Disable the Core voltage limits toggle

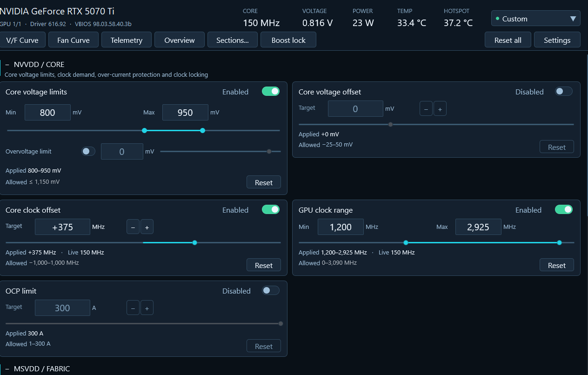[271, 91]
